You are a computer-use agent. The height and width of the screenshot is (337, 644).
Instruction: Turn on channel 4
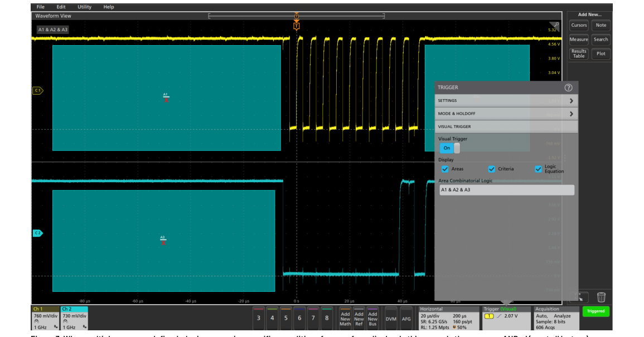(x=272, y=318)
